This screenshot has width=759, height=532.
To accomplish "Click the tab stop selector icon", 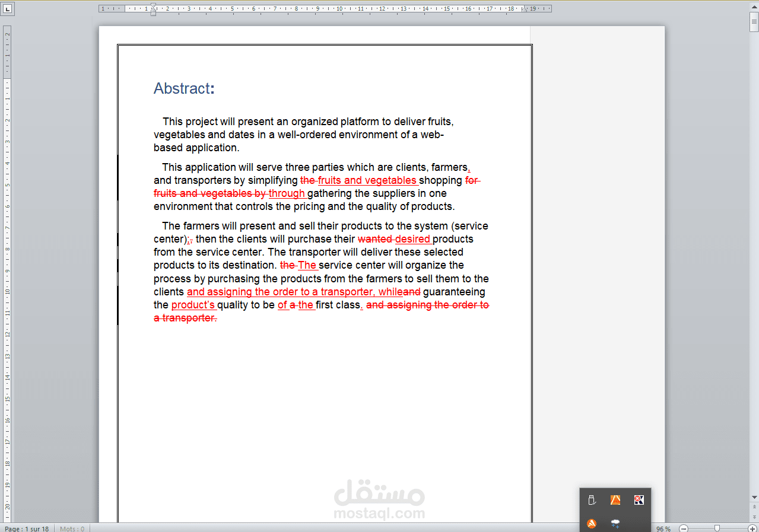I will pos(7,9).
